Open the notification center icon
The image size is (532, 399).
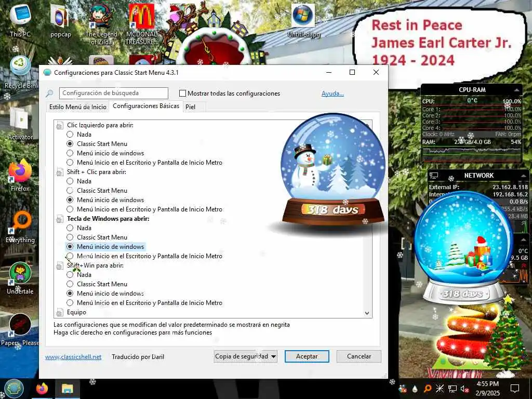[515, 389]
